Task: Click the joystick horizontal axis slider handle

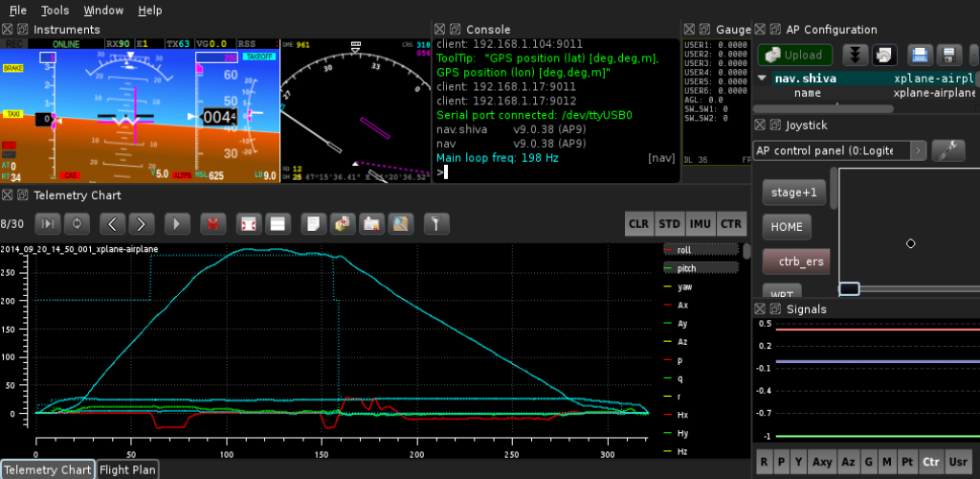Action: coord(850,288)
